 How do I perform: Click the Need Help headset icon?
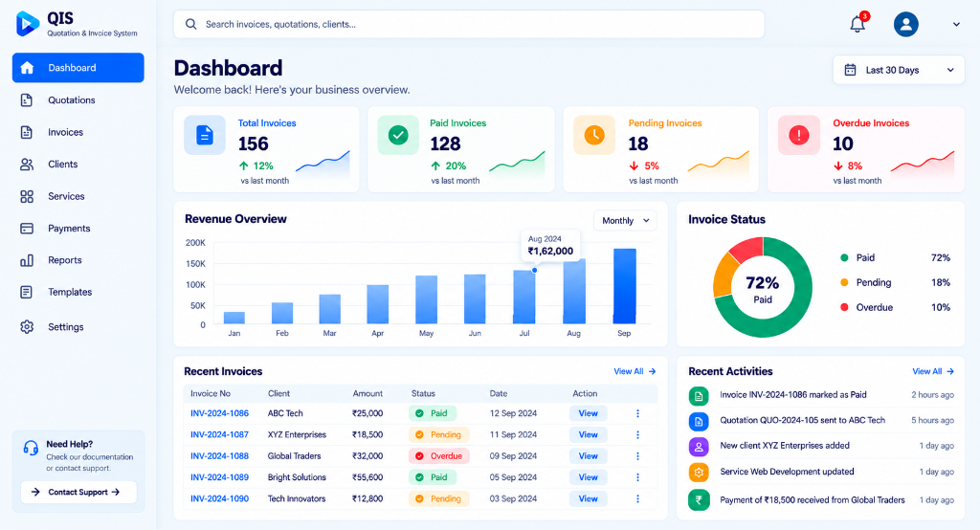(31, 448)
